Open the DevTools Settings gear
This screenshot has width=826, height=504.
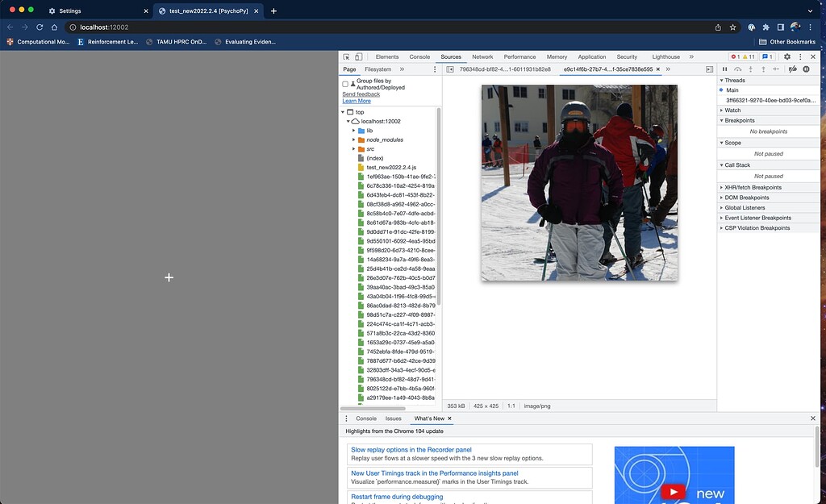[x=787, y=56]
